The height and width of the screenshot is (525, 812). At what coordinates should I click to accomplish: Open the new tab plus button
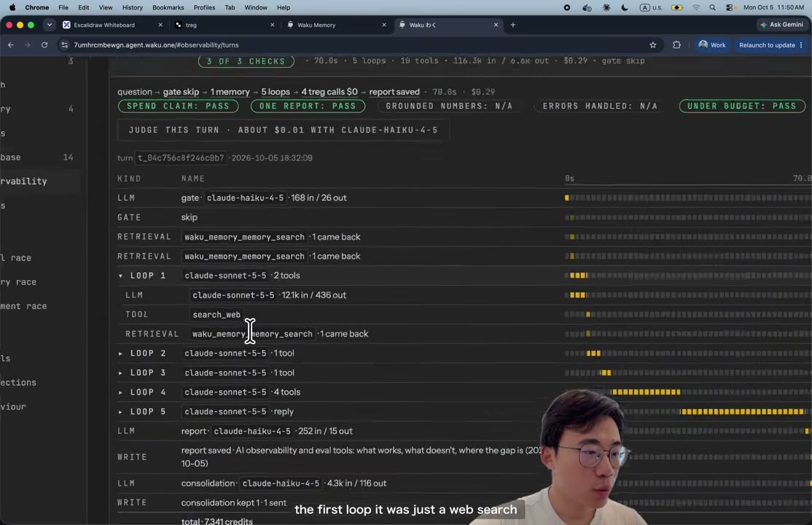point(512,25)
